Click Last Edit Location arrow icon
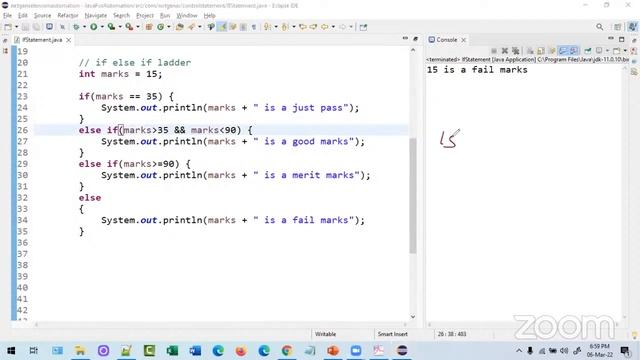This screenshot has width=640, height=360. click(x=303, y=27)
